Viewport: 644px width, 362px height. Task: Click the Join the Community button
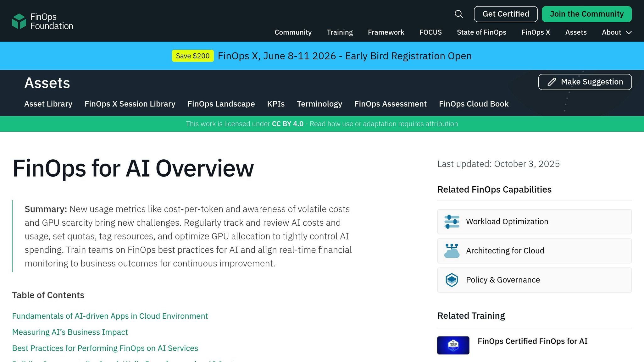coord(586,14)
